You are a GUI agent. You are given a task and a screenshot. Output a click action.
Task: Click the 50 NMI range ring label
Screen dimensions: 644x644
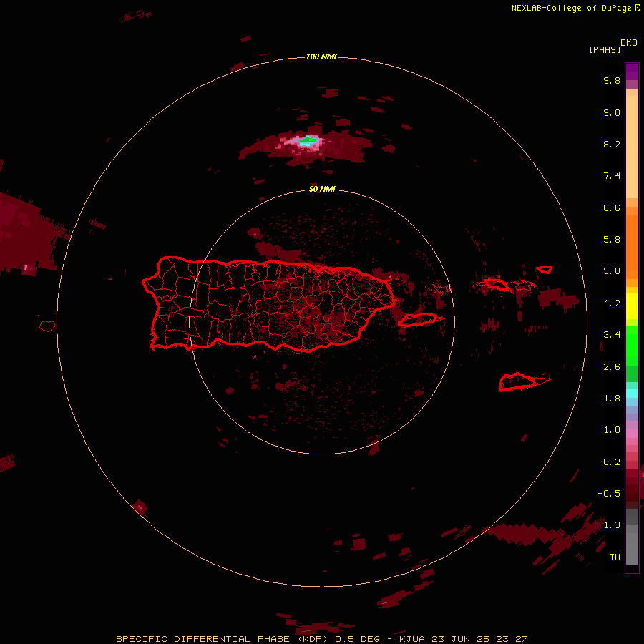pyautogui.click(x=322, y=189)
